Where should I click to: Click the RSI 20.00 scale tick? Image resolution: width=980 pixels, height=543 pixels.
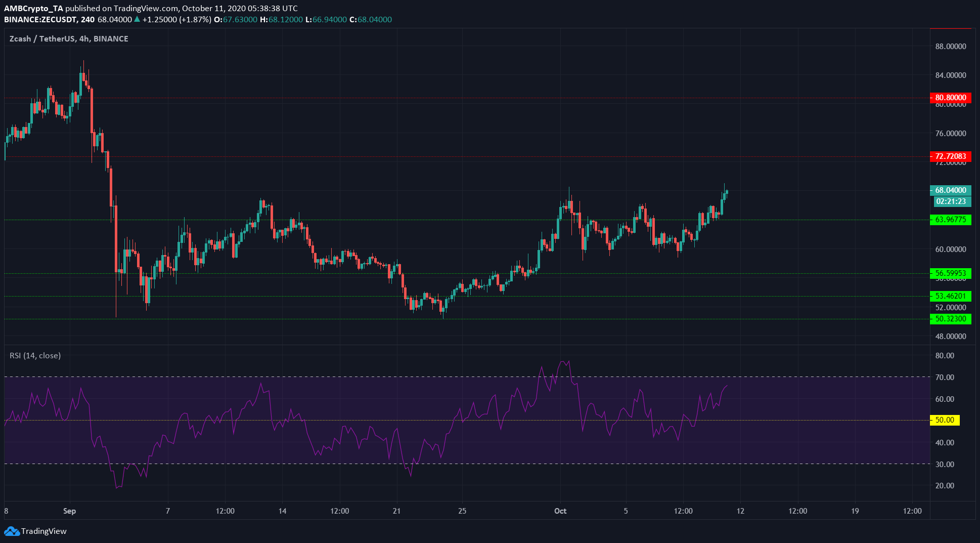pos(945,486)
